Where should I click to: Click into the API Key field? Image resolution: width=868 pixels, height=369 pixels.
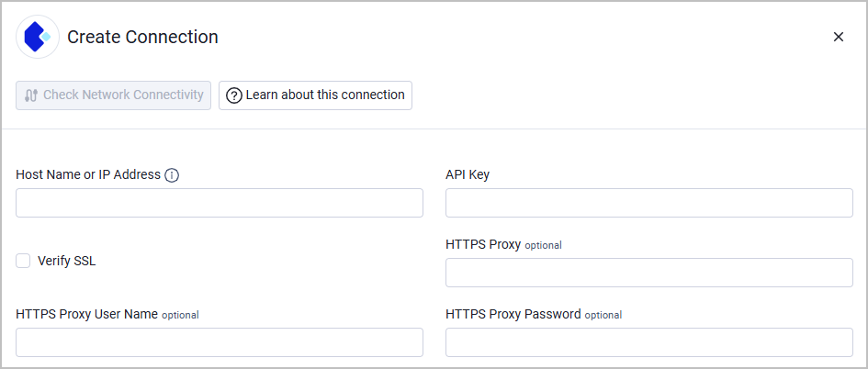[x=648, y=203]
